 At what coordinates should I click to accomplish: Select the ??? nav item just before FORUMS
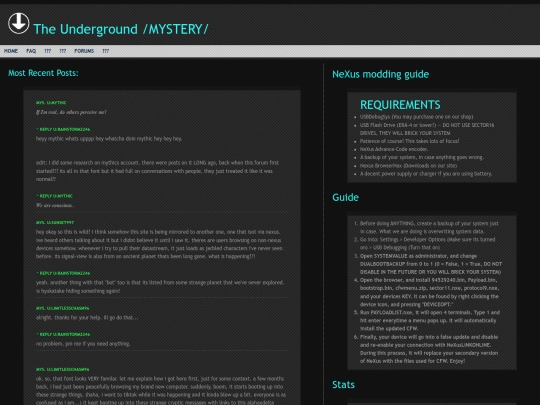click(62, 51)
